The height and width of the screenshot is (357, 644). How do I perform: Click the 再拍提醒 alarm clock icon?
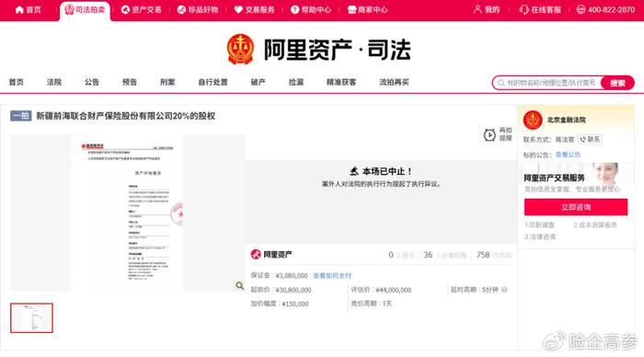pyautogui.click(x=489, y=134)
